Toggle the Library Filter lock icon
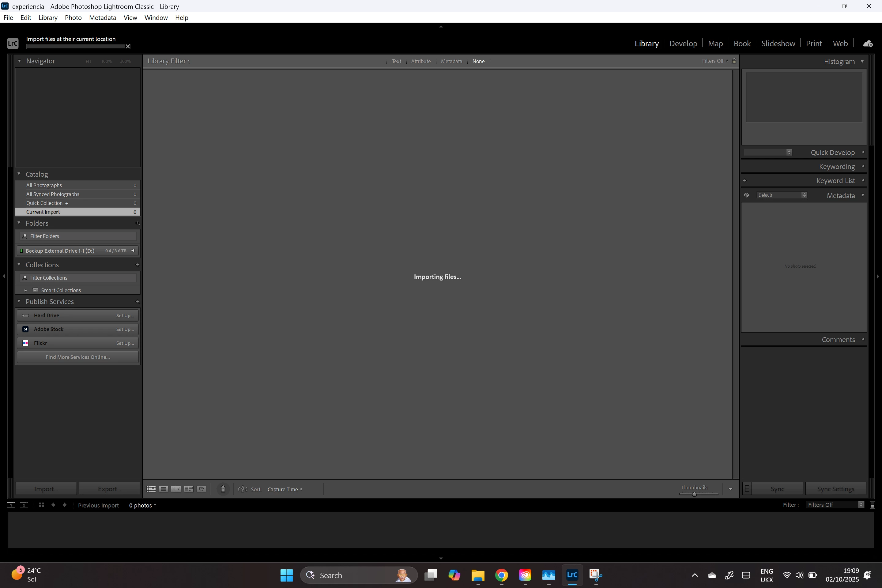Screen dimensions: 882x588 [734, 61]
